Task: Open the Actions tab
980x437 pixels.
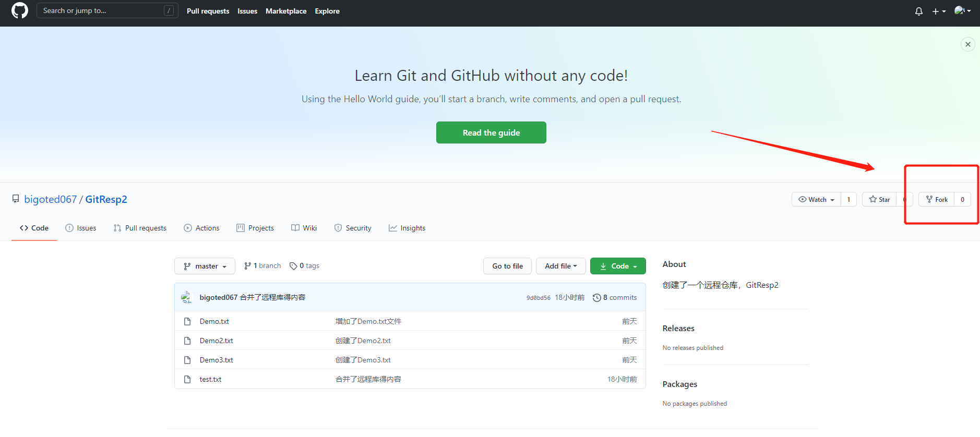Action: [x=201, y=228]
